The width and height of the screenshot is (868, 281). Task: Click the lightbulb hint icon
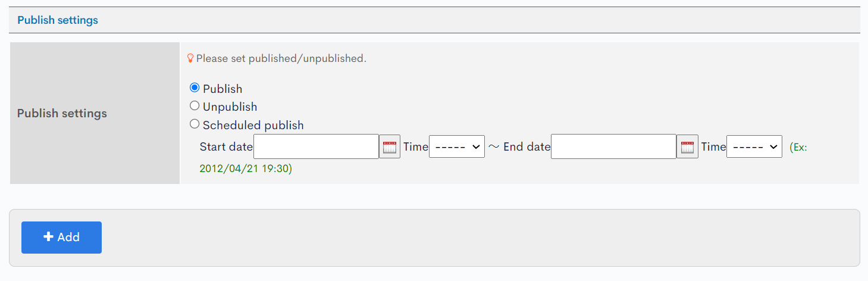coord(190,58)
